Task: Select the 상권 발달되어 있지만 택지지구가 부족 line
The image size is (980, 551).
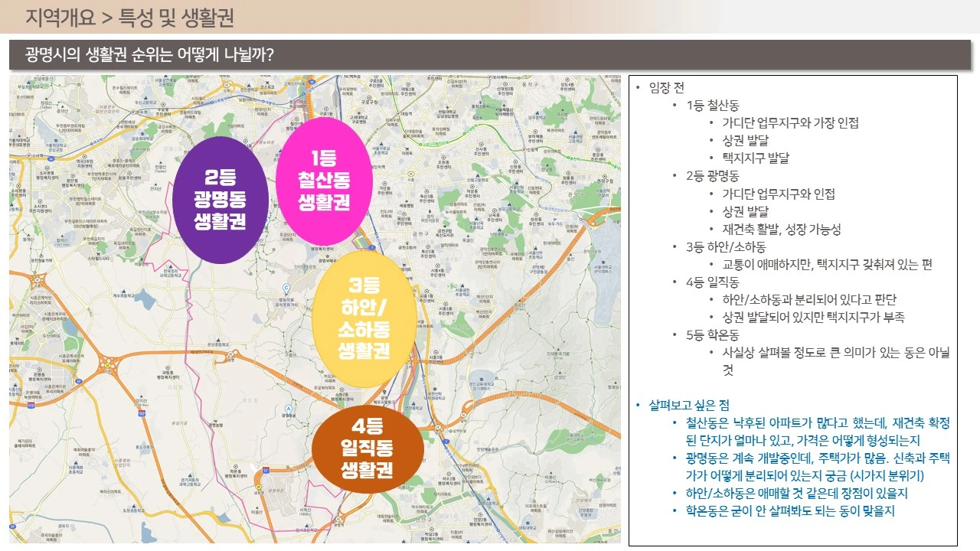Action: coord(813,317)
